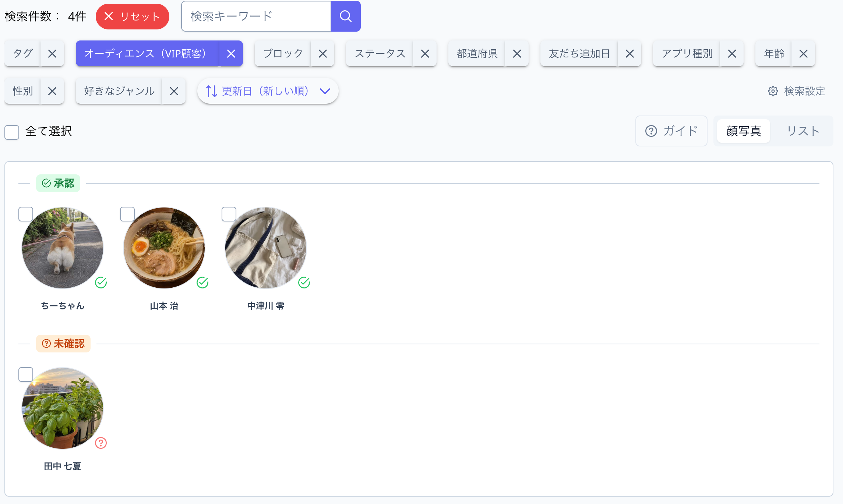
Task: Remove the ブロック filter via X icon
Action: 323,54
